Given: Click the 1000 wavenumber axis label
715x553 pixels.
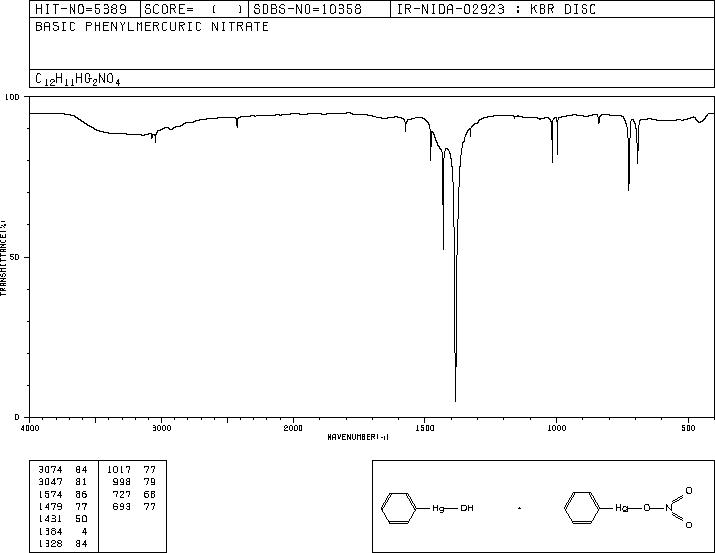Looking at the screenshot, I should click(x=556, y=428).
